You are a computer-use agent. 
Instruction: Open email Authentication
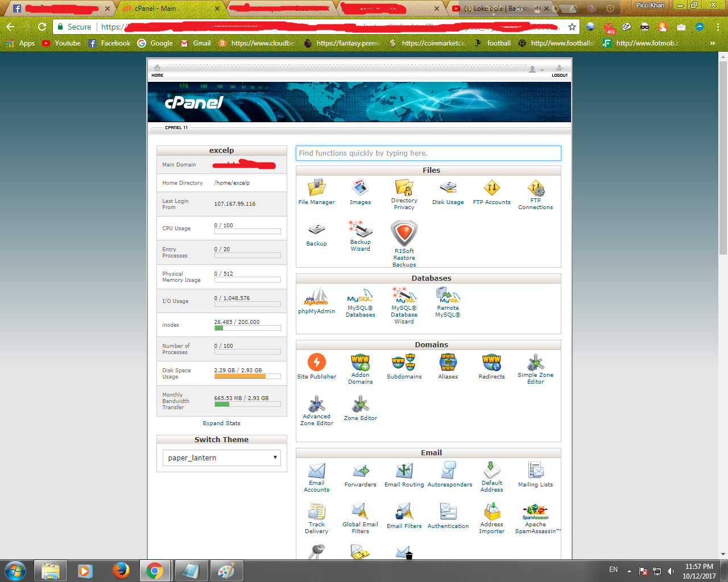pos(448,516)
